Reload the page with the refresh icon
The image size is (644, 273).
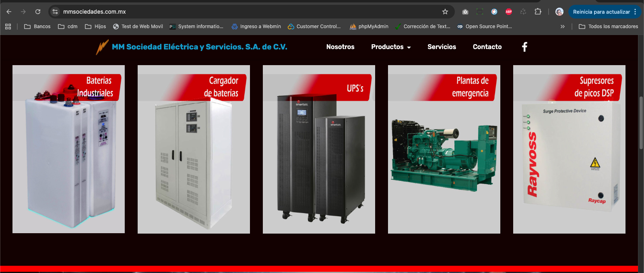click(38, 12)
